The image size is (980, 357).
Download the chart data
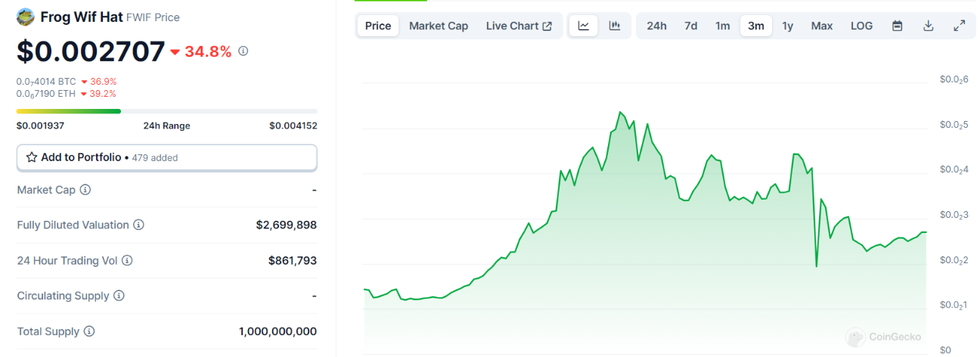click(x=928, y=26)
